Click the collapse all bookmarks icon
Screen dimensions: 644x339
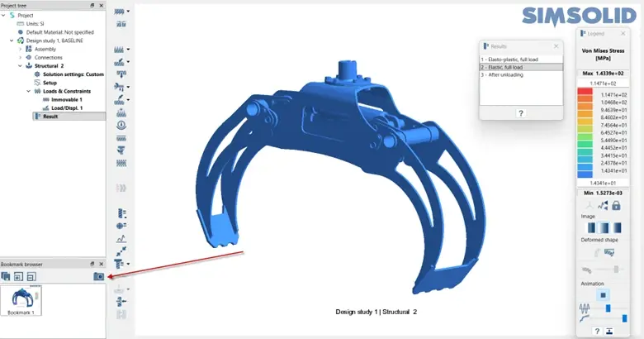click(x=31, y=275)
